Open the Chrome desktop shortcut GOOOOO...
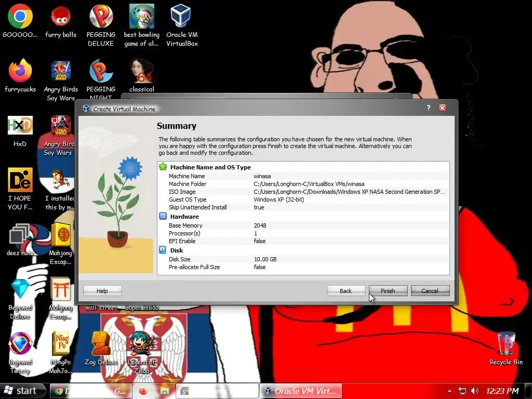The width and height of the screenshot is (532, 399). [x=20, y=21]
